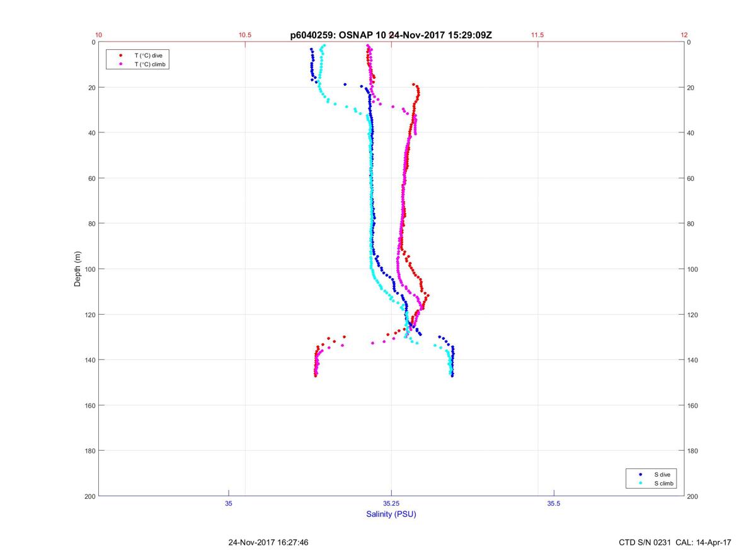Click the 'CTD S/N 0231 CAL: 14-Apr-17' footer text

(x=675, y=542)
